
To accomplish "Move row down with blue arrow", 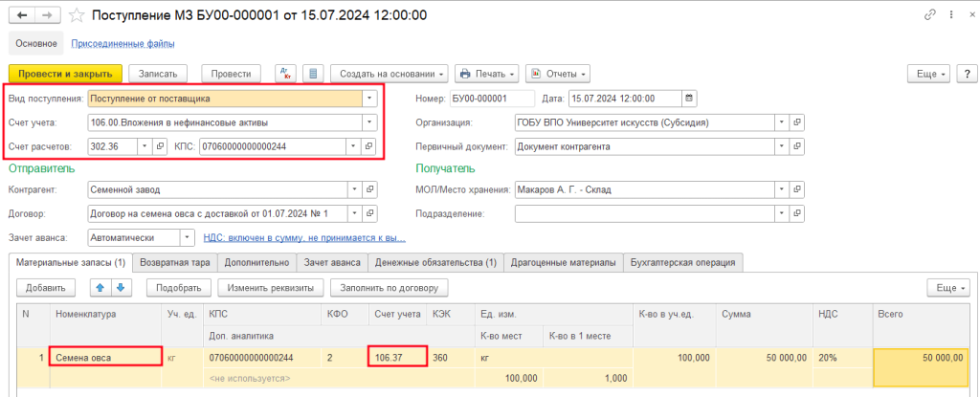I will click(x=120, y=287).
